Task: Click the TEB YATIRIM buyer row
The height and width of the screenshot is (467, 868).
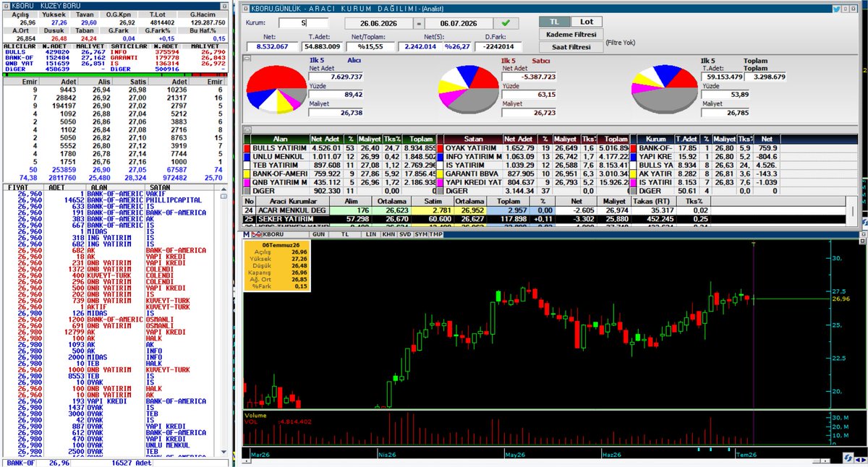Action: (340, 164)
